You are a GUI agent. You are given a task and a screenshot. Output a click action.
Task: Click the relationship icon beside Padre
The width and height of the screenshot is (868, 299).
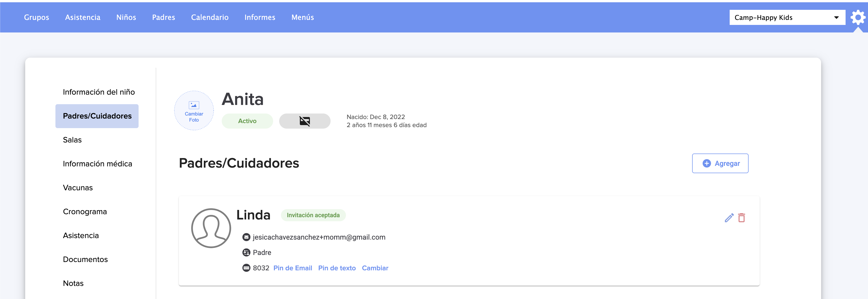pos(246,252)
